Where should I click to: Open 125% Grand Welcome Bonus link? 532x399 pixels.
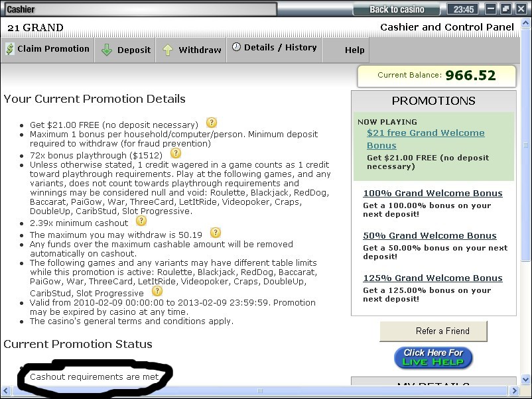(x=432, y=278)
